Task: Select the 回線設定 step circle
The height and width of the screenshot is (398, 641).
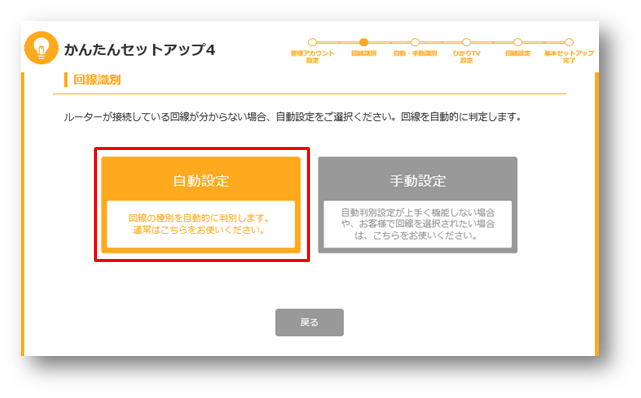Action: (x=518, y=42)
